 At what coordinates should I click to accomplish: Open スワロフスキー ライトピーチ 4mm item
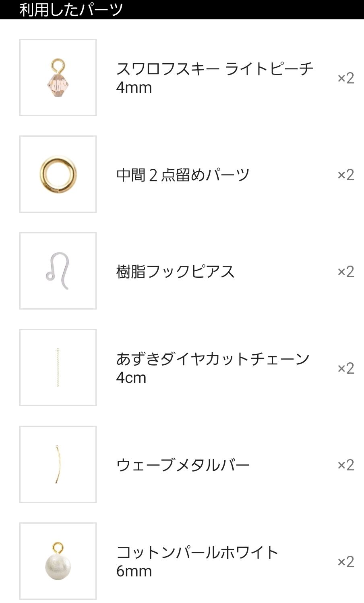tap(214, 69)
